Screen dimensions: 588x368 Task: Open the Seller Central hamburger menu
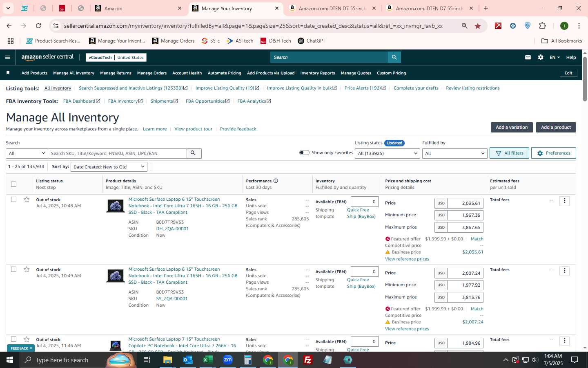7,57
